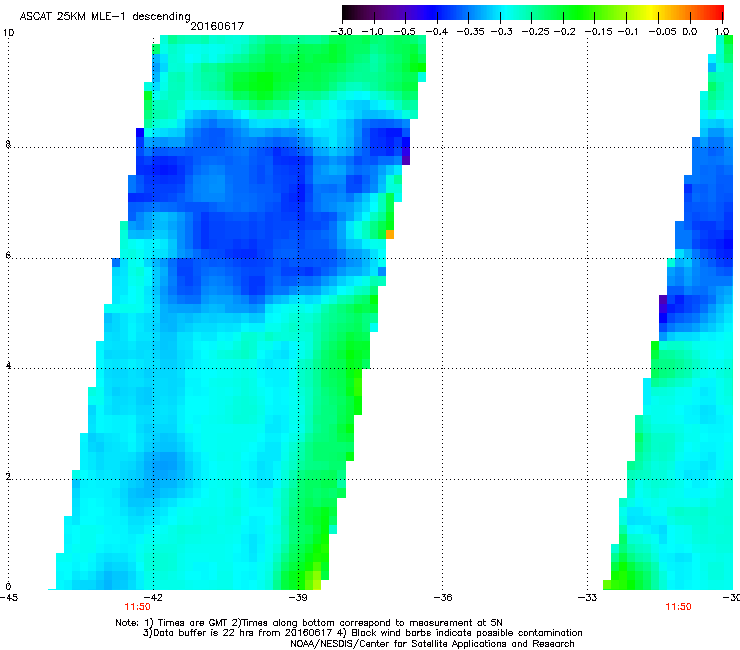Click the latitude axis label "8"
The image size is (740, 650).
[8, 144]
